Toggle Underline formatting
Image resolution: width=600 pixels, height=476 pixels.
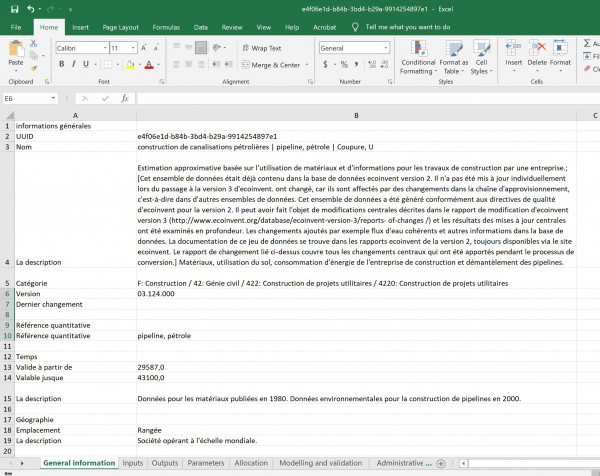[x=86, y=64]
